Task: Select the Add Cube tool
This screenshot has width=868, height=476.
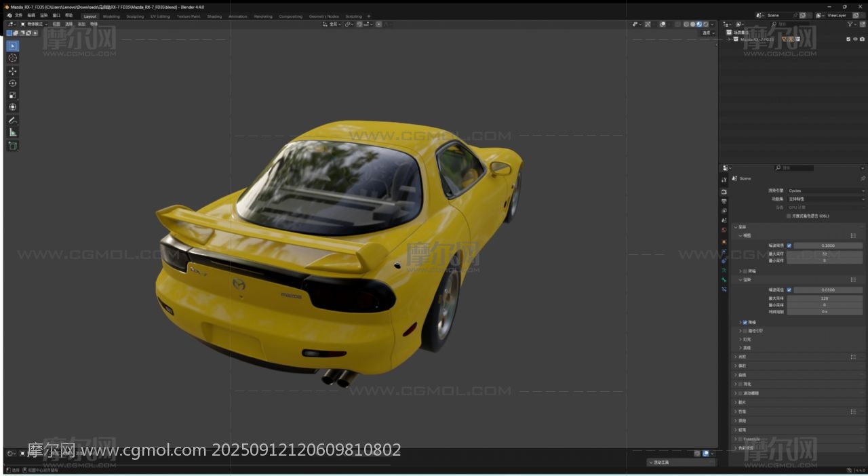Action: click(12, 145)
